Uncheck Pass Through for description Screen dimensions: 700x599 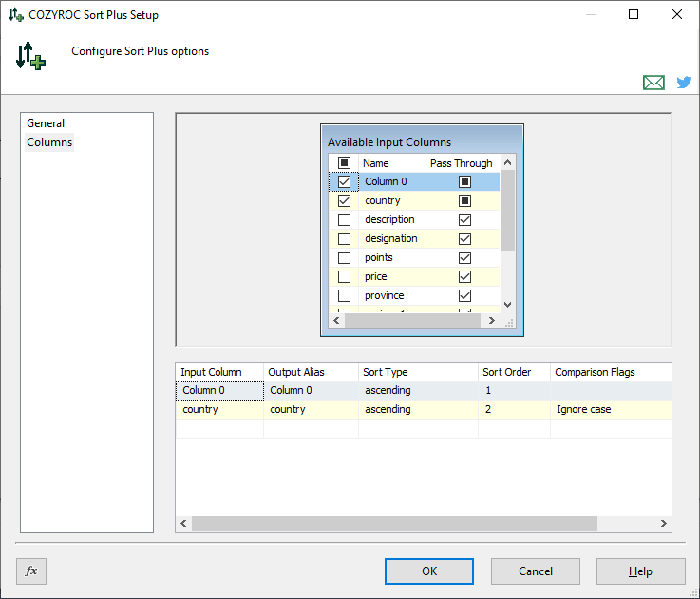pos(464,219)
